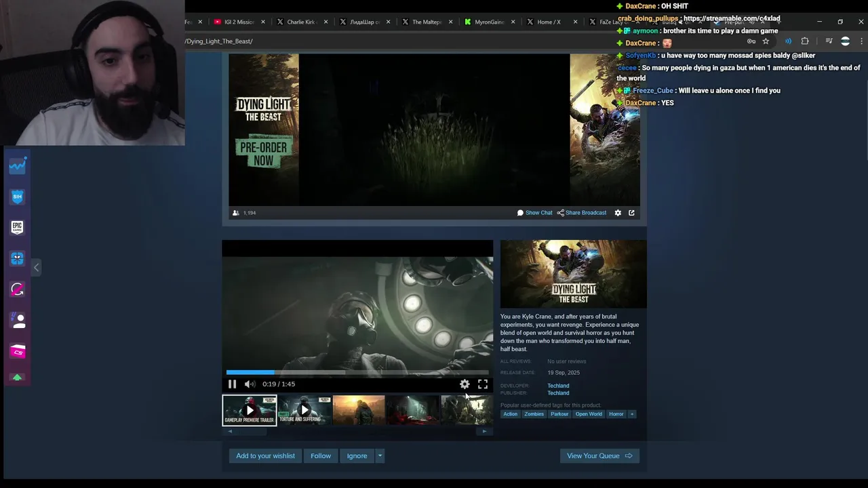The height and width of the screenshot is (488, 868).
Task: Open the Horror tag
Action: tap(616, 414)
